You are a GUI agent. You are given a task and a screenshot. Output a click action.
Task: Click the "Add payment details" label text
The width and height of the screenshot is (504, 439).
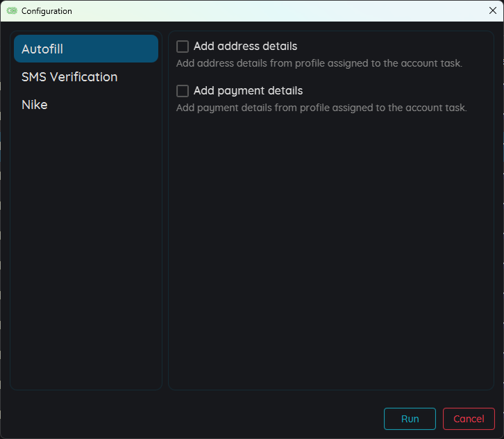click(x=248, y=91)
